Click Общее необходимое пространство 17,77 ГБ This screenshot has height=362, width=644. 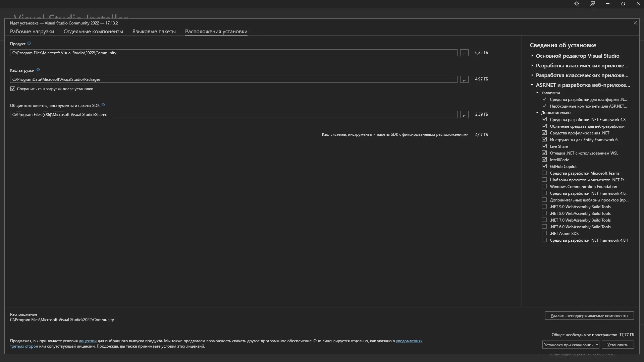point(593,335)
